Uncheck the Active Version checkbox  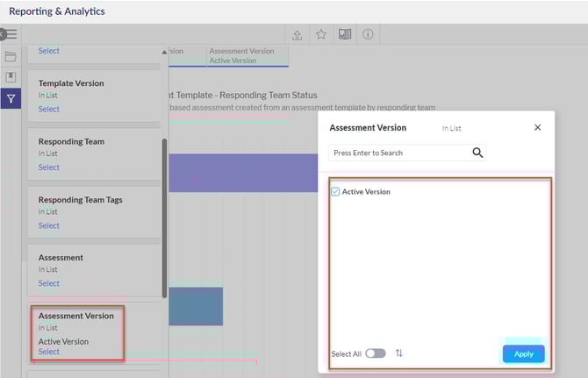(335, 191)
